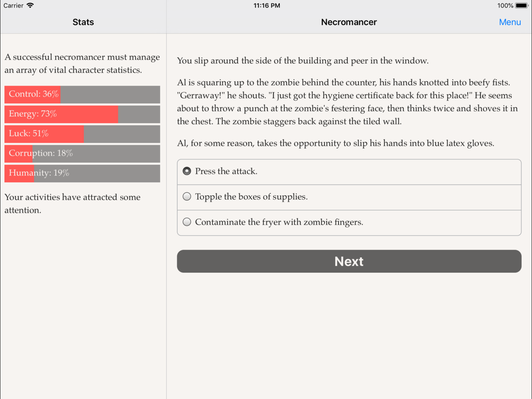
Task: Click the Necromancer title header
Action: (349, 22)
